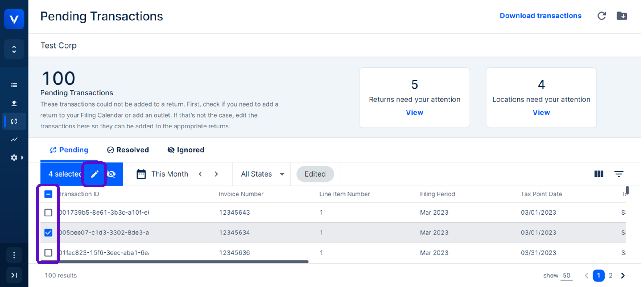Click the Download transactions link
Image resolution: width=644 pixels, height=287 pixels.
[x=540, y=16]
